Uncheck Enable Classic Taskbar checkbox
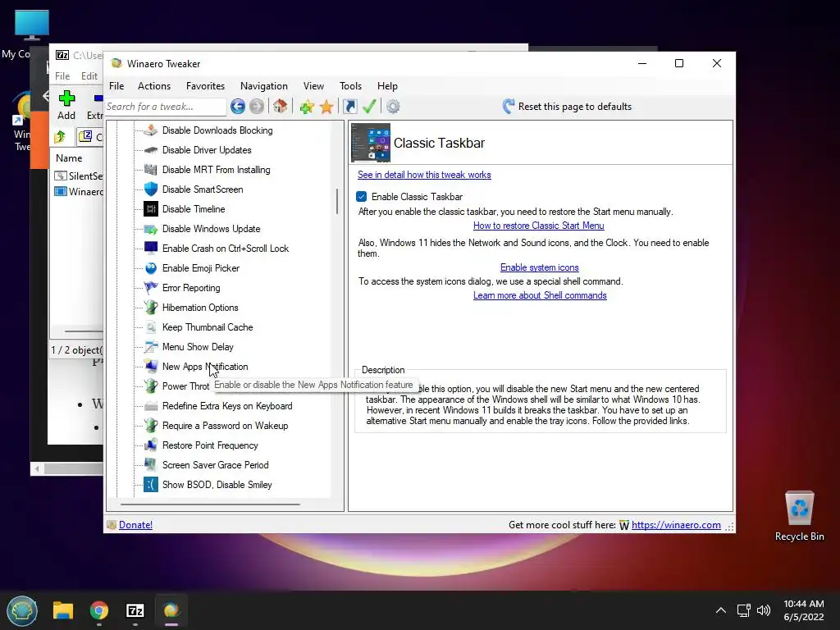The height and width of the screenshot is (630, 840). [x=362, y=197]
